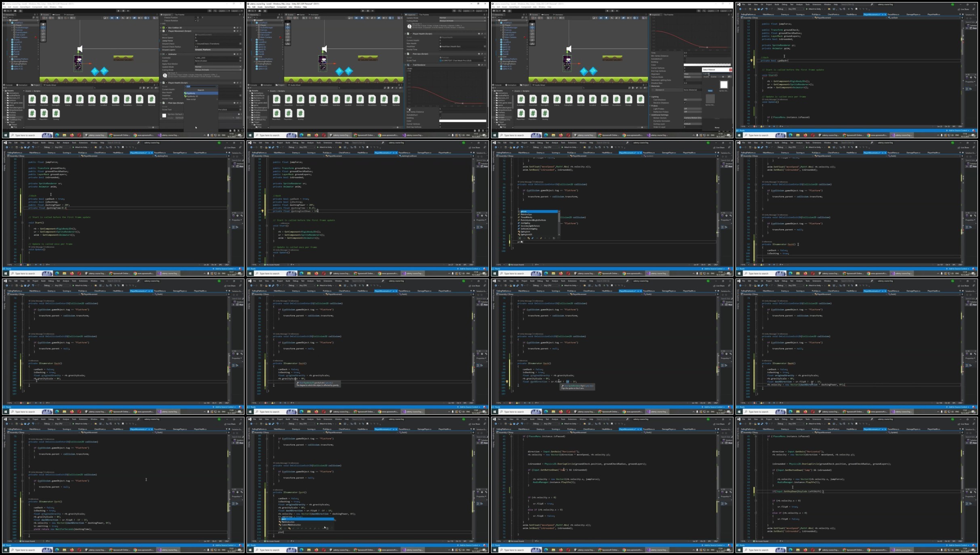This screenshot has width=980, height=555.
Task: In the "canDash=" frame, click the lightbulb icon
Action: 751,61
